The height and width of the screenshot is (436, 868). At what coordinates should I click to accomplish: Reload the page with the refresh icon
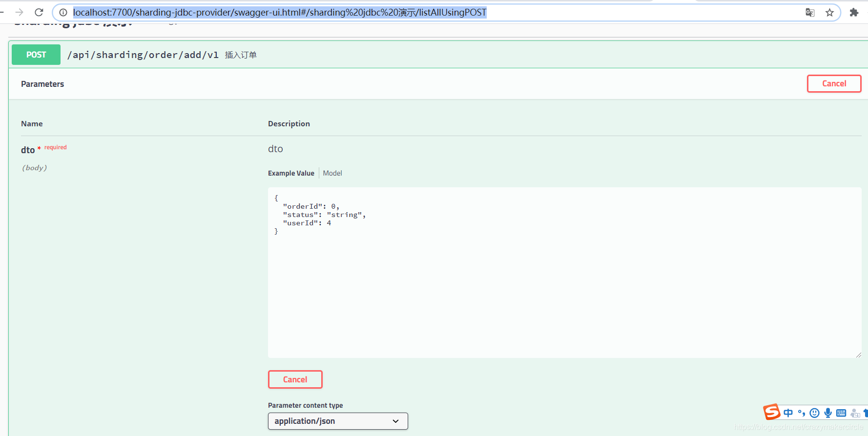click(39, 12)
